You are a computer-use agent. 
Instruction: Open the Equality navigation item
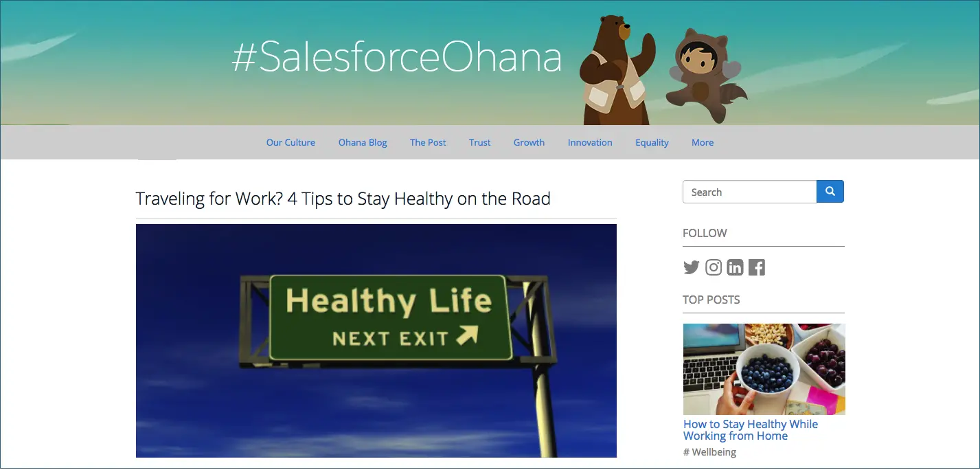click(652, 142)
